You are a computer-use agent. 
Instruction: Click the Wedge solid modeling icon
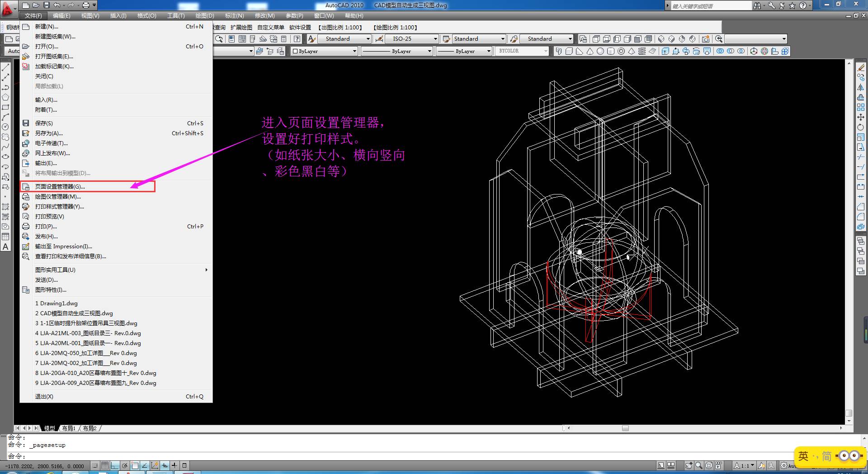pyautogui.click(x=580, y=52)
